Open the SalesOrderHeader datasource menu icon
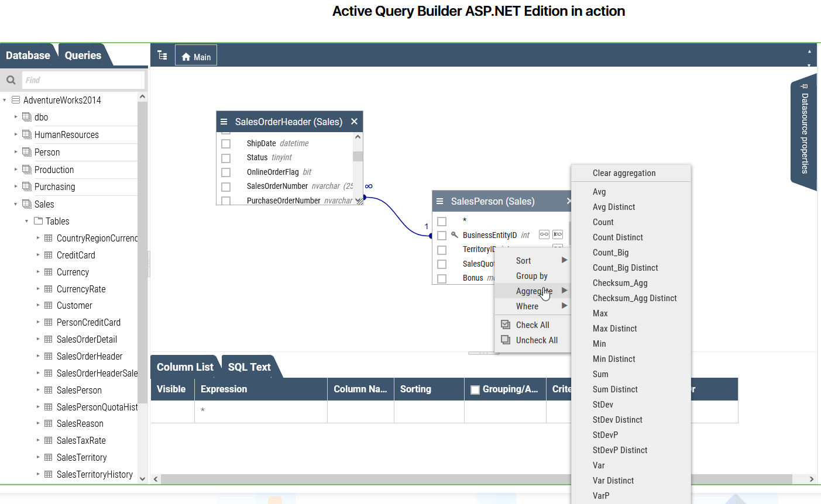The height and width of the screenshot is (504, 821). (224, 122)
